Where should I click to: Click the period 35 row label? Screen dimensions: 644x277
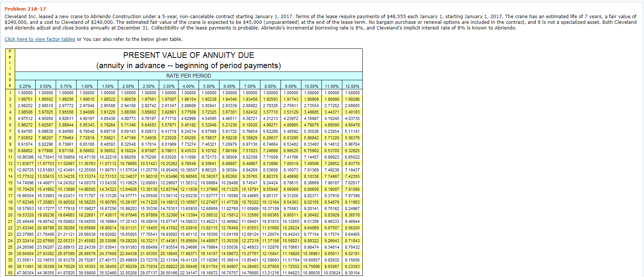pyautogui.click(x=10, y=260)
